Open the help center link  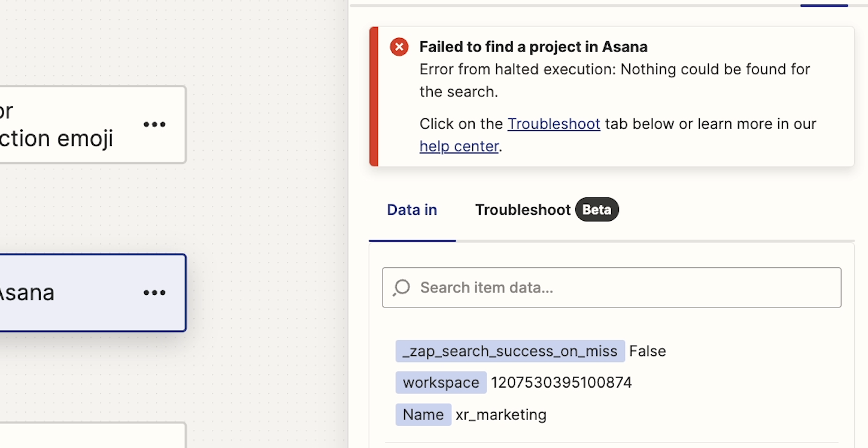coord(459,146)
